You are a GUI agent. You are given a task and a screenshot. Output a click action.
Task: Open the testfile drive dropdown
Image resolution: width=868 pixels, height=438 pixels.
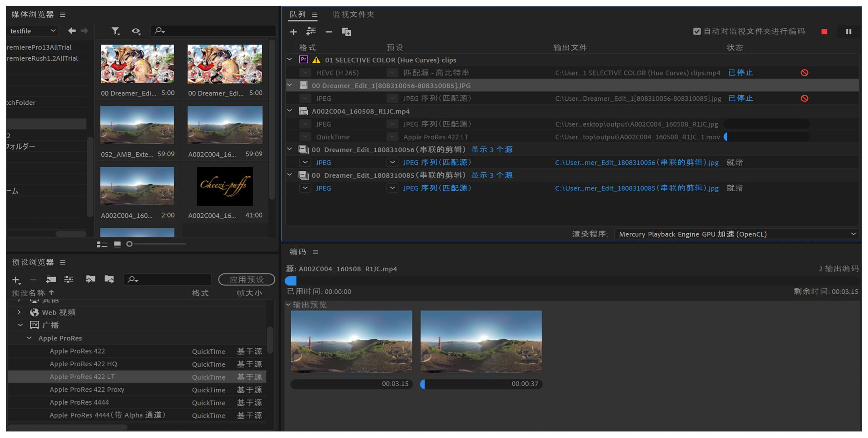pos(33,31)
